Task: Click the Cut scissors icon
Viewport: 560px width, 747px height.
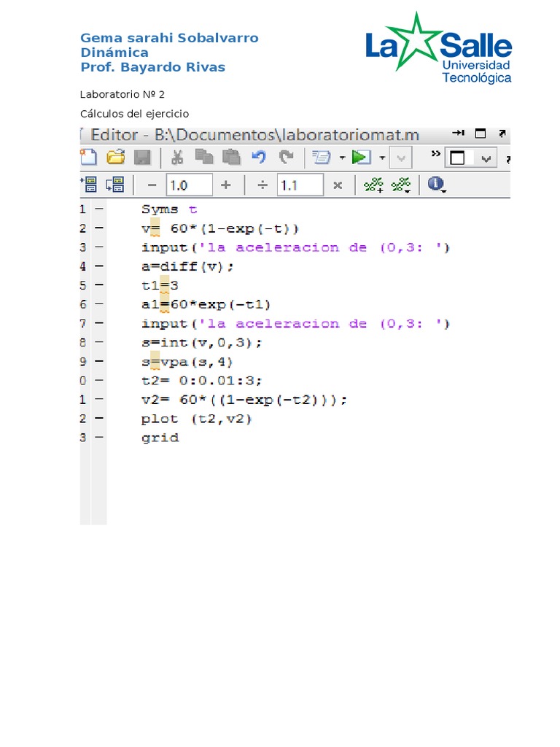Action: click(x=177, y=158)
